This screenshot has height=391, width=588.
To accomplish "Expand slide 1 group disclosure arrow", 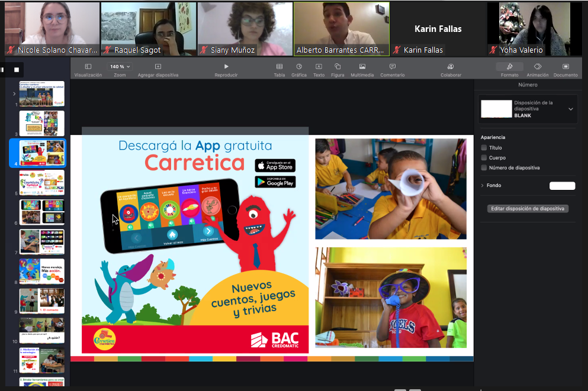I will coord(14,94).
